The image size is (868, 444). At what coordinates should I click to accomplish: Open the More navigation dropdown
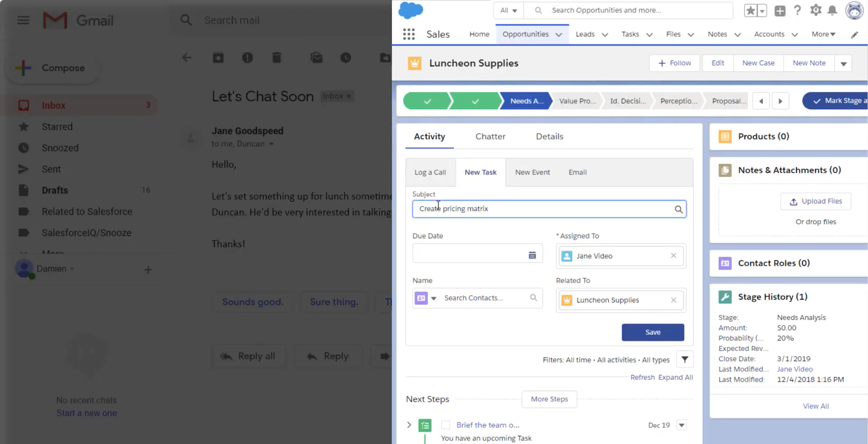[x=823, y=34]
